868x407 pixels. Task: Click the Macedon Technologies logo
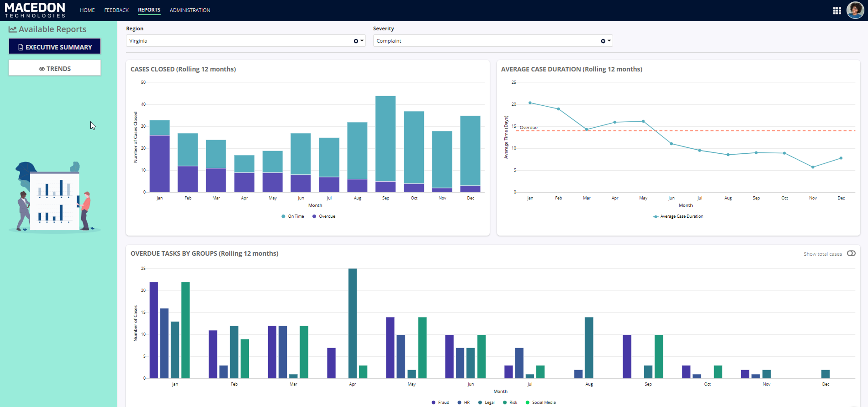(x=35, y=10)
